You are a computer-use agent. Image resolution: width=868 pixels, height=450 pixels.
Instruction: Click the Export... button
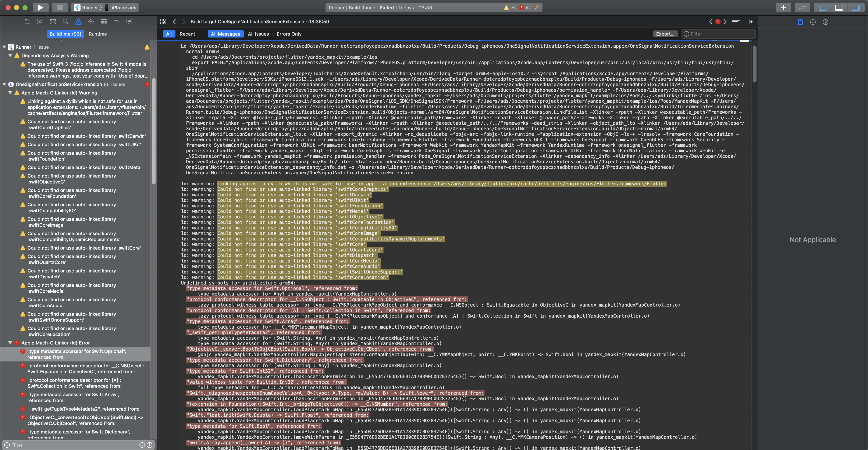665,34
